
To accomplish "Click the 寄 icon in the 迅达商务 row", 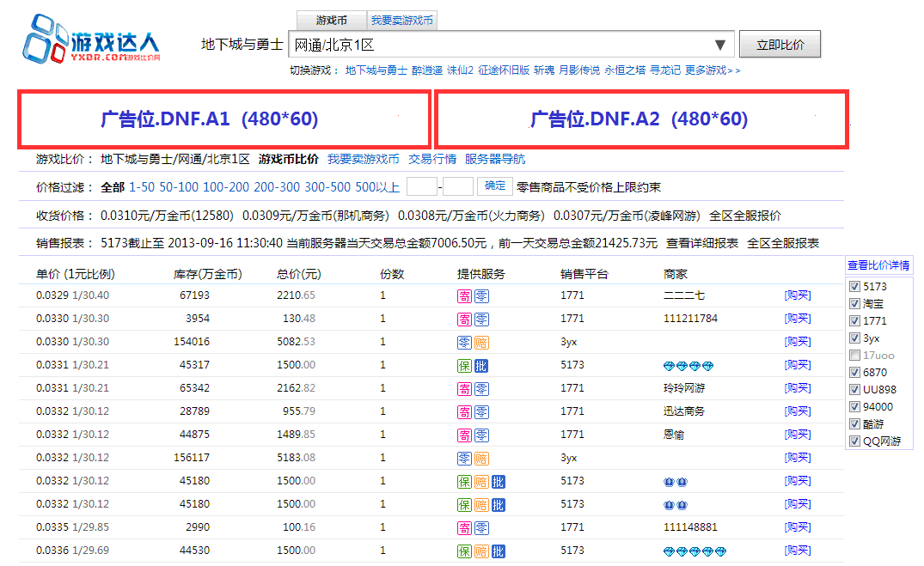I will (464, 412).
